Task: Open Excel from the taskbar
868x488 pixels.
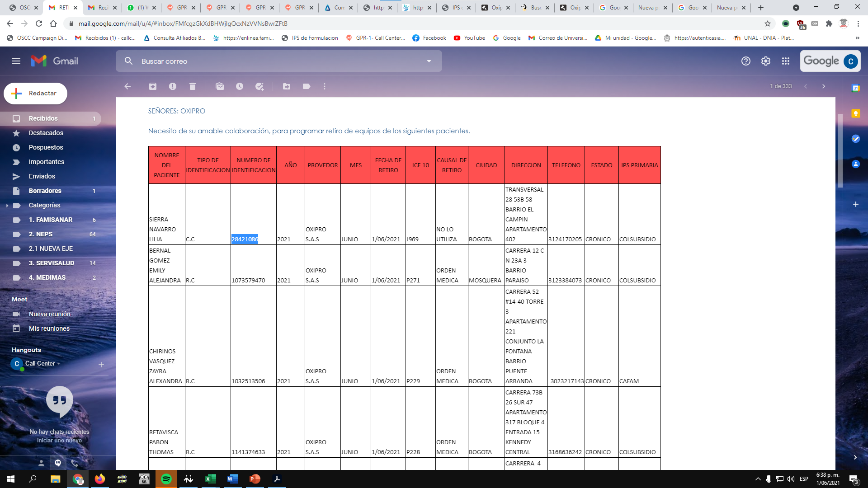Action: (x=210, y=479)
